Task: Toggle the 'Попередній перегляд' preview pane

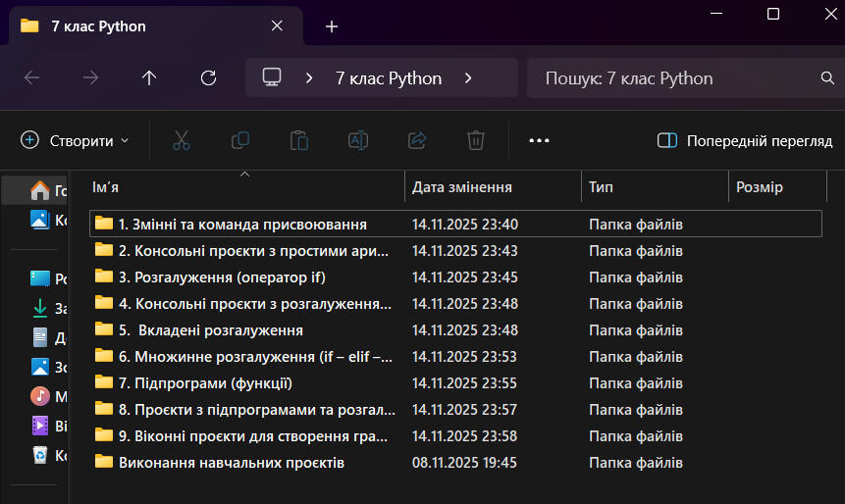Action: [x=745, y=141]
